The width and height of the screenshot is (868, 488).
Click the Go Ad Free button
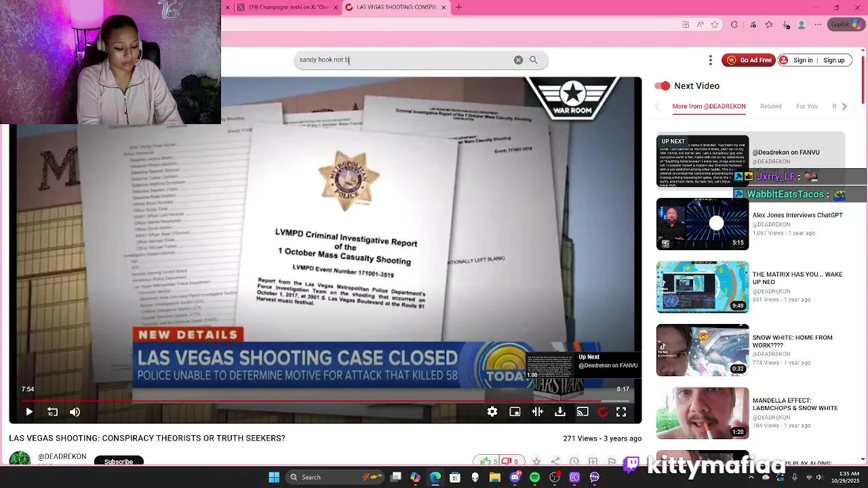pos(749,60)
